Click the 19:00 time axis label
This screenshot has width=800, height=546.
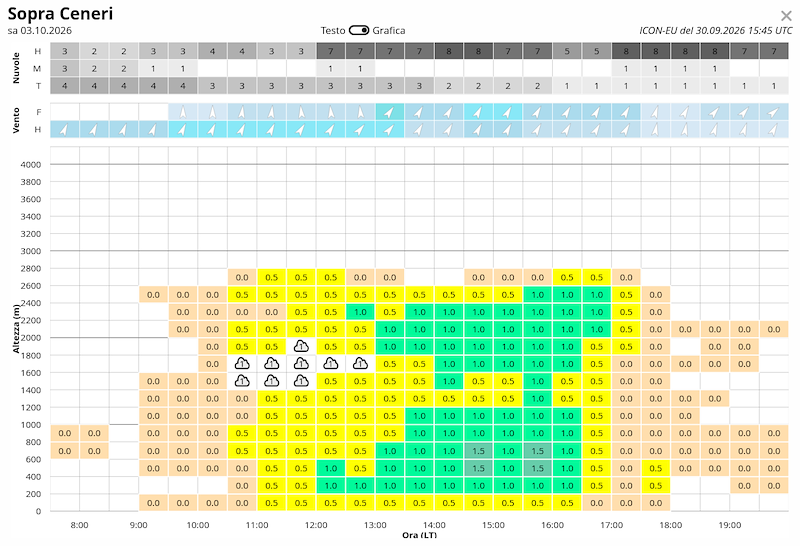pos(730,525)
